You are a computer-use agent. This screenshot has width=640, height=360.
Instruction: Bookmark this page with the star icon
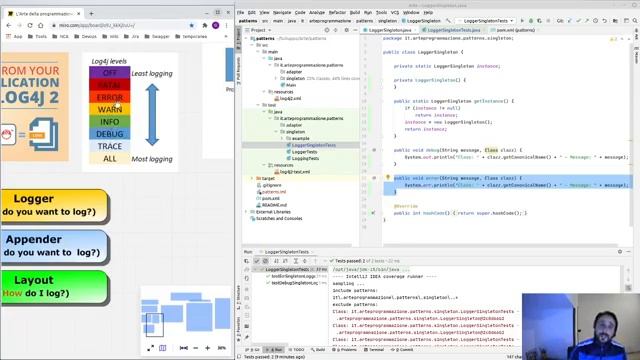pyautogui.click(x=191, y=25)
